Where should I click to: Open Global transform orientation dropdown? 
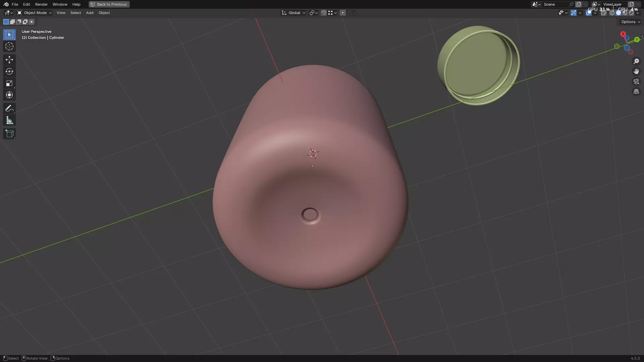(293, 13)
